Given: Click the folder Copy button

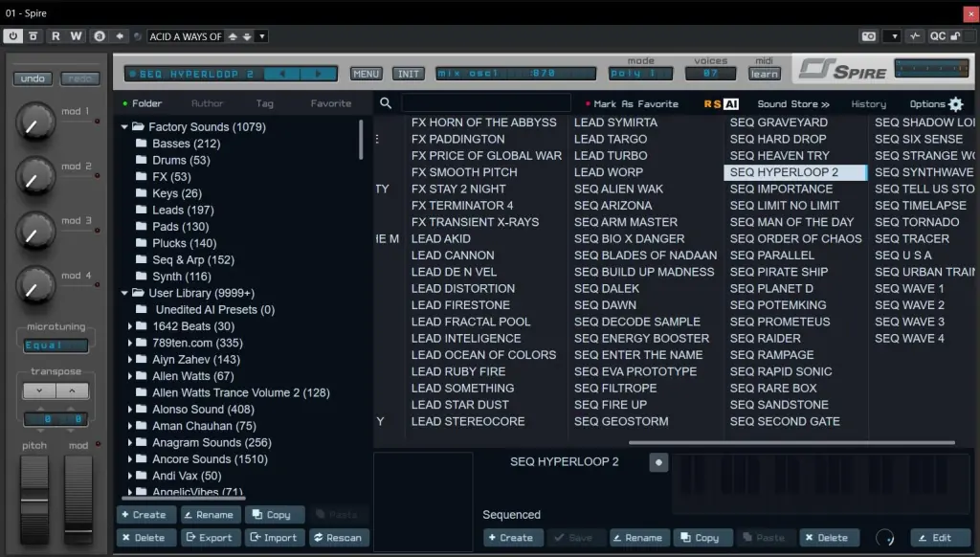Looking at the screenshot, I should coord(273,515).
